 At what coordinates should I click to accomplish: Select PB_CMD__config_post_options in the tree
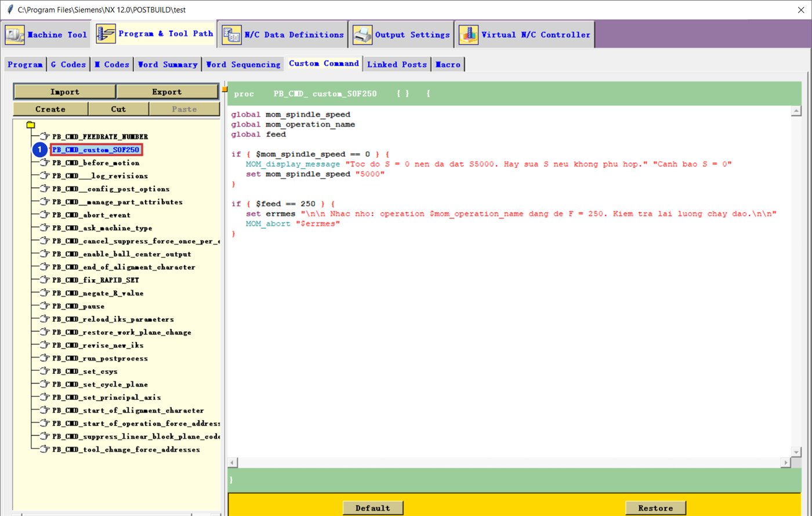tap(111, 189)
